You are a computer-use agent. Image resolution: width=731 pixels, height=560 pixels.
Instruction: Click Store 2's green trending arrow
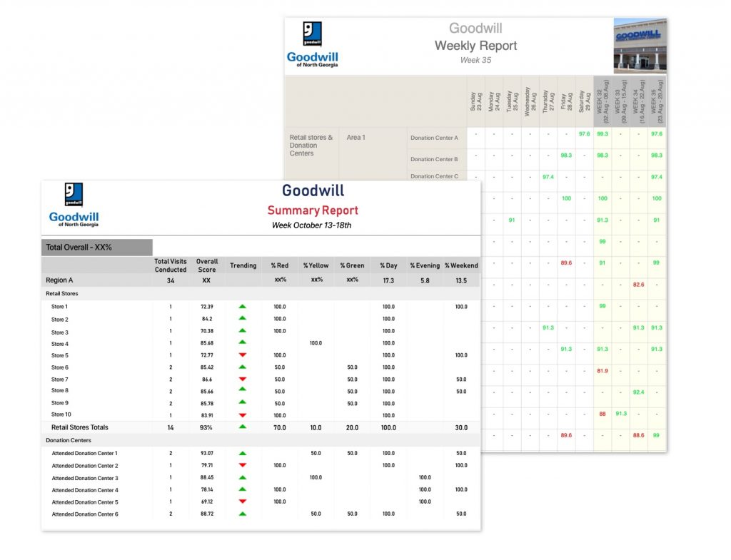(243, 319)
